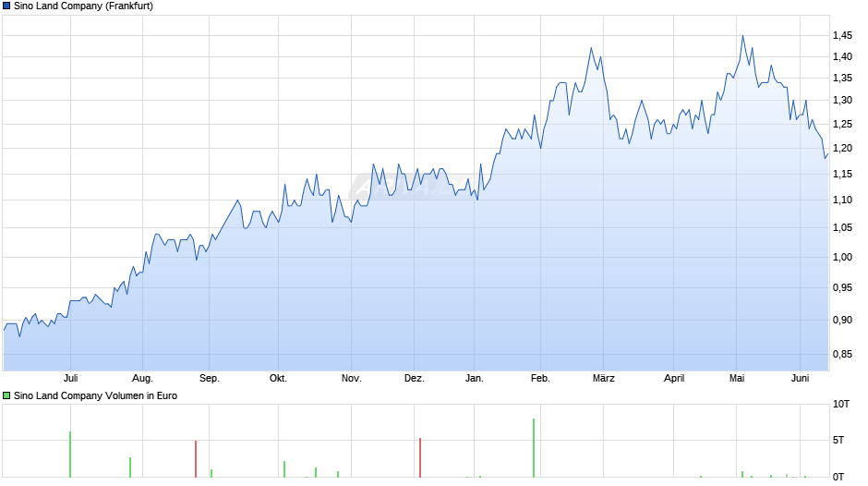This screenshot has height=486, width=868.
Task: Click the 5T volume axis label
Action: pos(838,440)
